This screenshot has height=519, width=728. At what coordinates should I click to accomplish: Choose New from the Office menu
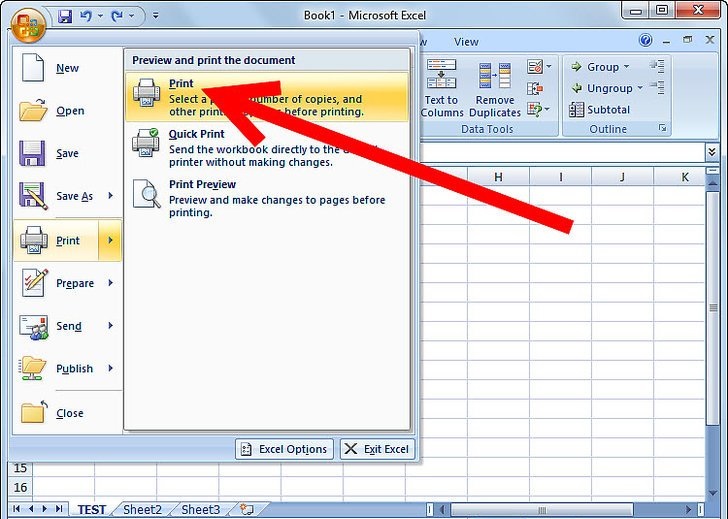68,68
